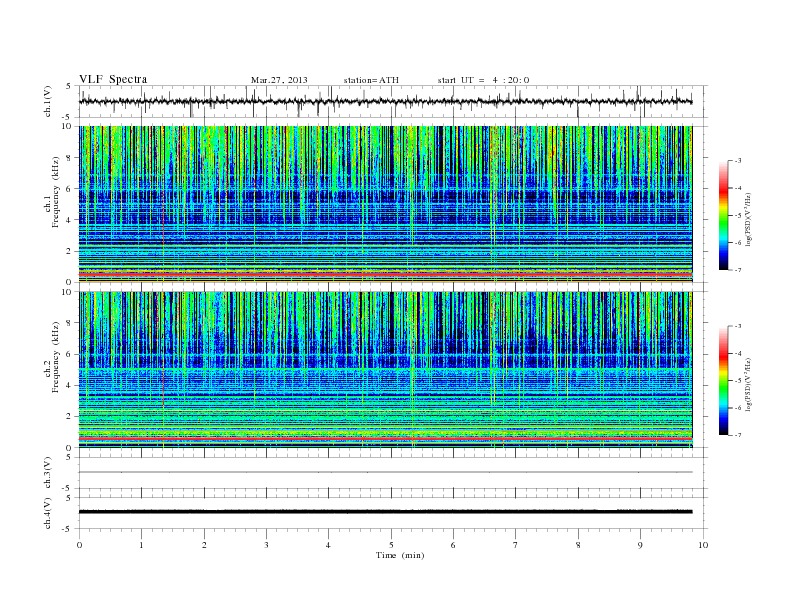Click the time axis tick label '2'
The image size is (792, 612).
pos(204,545)
